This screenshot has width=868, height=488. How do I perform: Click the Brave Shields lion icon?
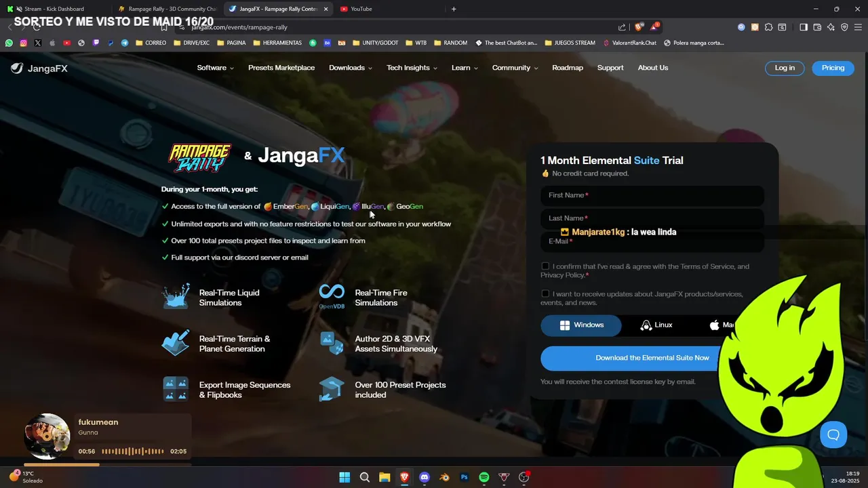(x=638, y=27)
